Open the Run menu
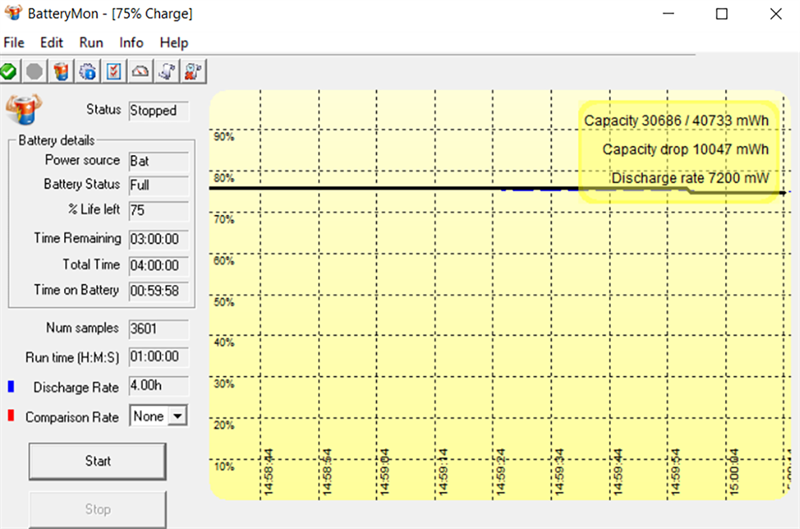Screen dimensions: 800x529 [91, 42]
